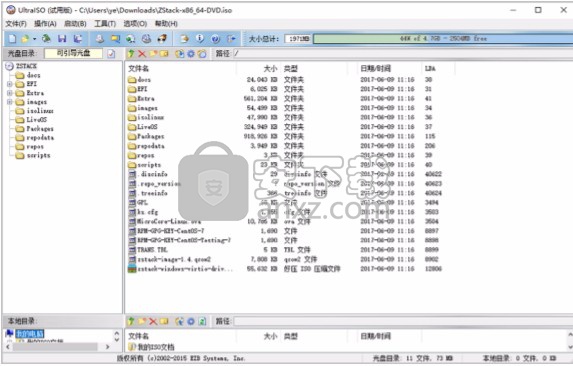Select the ZSTACK root node in tree
The image size is (573, 366).
26,66
